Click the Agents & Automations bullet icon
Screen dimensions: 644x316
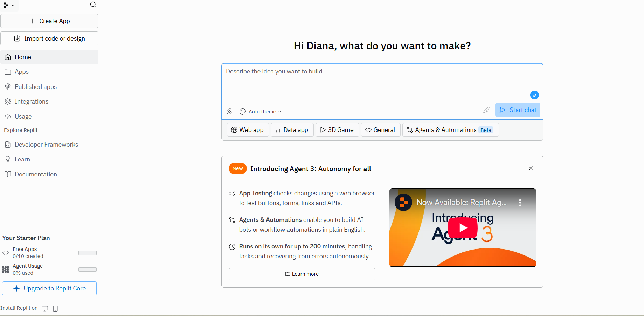pyautogui.click(x=232, y=220)
